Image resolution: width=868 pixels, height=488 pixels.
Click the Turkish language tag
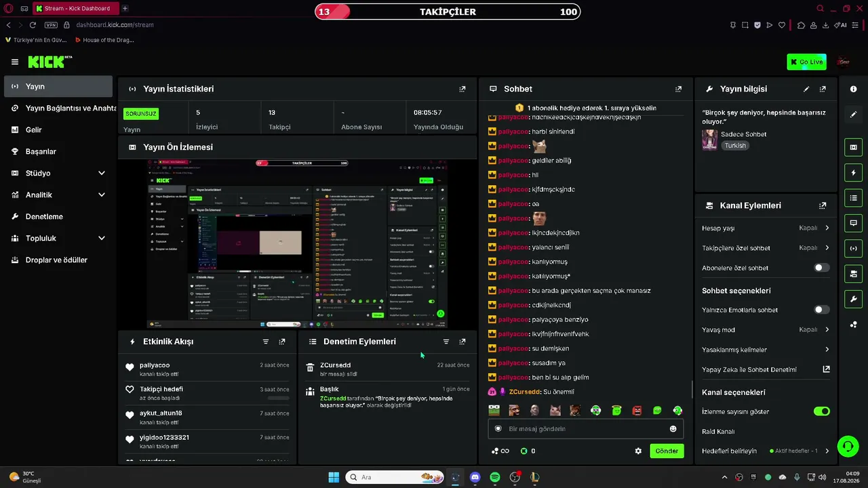(x=734, y=146)
